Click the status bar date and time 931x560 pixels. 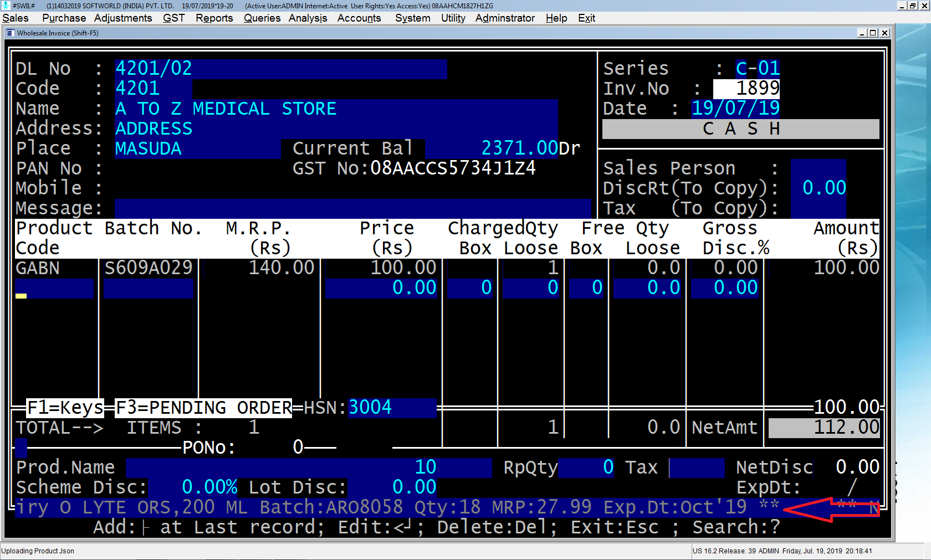pyautogui.click(x=827, y=551)
